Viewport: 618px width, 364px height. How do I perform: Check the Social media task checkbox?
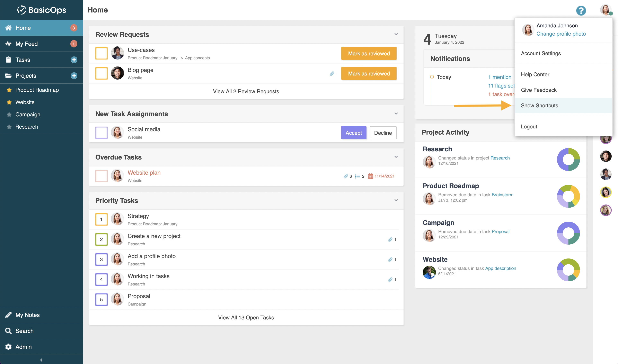[101, 133]
